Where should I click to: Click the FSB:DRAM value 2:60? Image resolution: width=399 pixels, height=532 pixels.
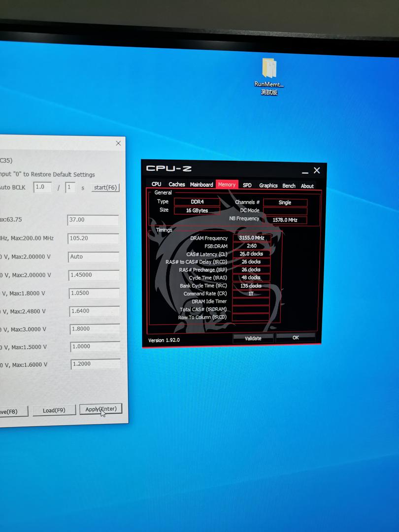[x=251, y=246]
